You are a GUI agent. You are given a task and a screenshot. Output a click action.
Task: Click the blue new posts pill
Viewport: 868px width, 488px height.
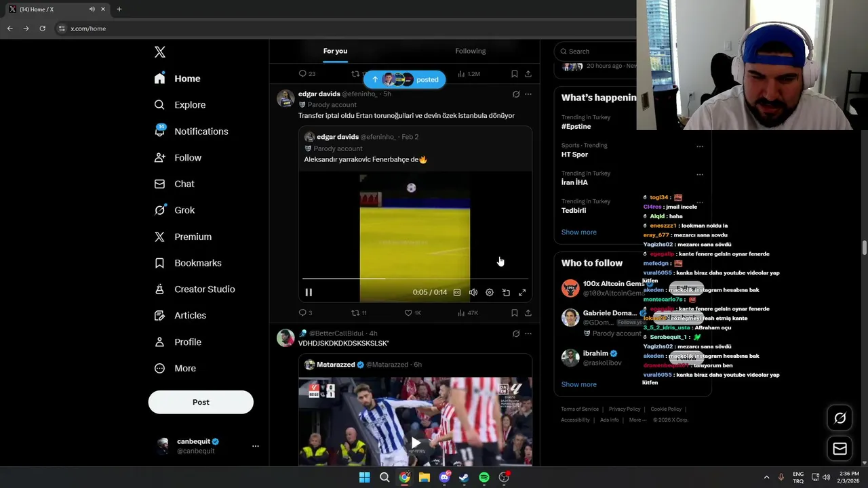click(404, 79)
